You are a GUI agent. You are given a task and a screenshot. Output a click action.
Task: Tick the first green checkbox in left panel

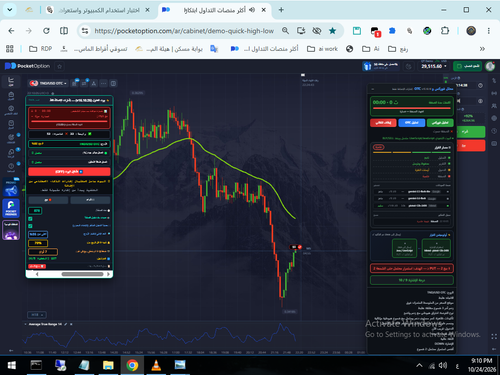(30, 219)
